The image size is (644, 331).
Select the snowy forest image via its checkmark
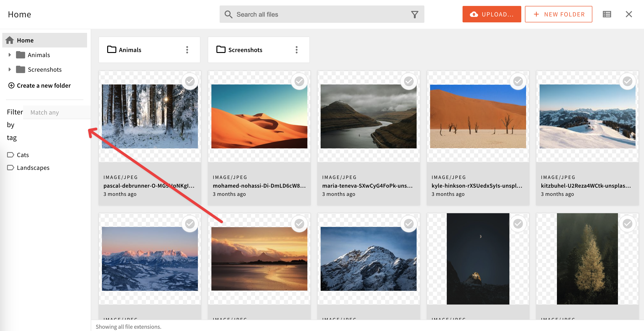coord(190,81)
